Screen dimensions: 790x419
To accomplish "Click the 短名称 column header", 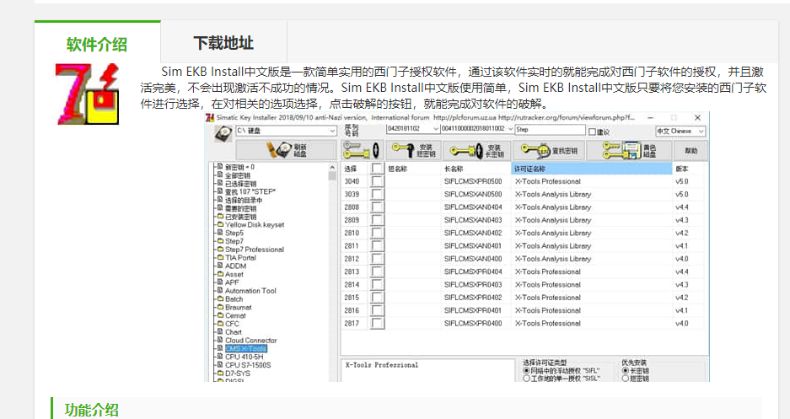I will (413, 168).
